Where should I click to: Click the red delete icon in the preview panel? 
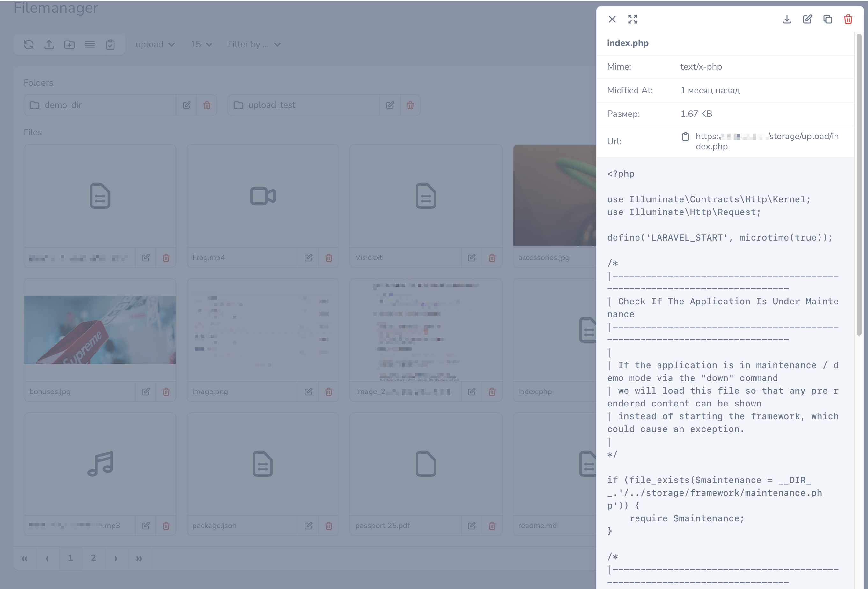click(x=848, y=19)
